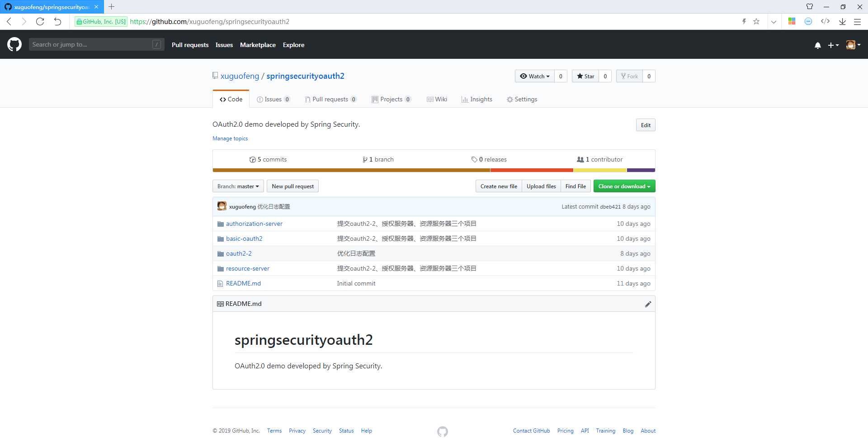Click the xuguofeng owner link in title
868x443 pixels.
coord(240,76)
